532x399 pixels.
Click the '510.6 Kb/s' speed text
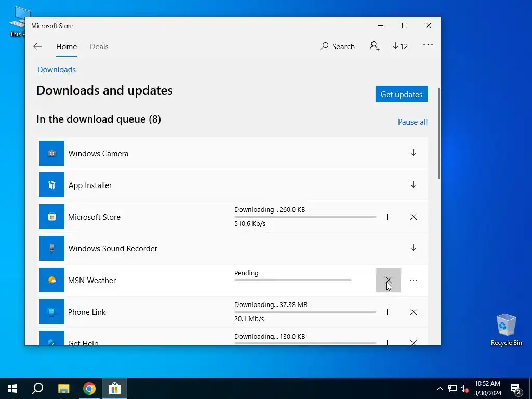coord(250,223)
